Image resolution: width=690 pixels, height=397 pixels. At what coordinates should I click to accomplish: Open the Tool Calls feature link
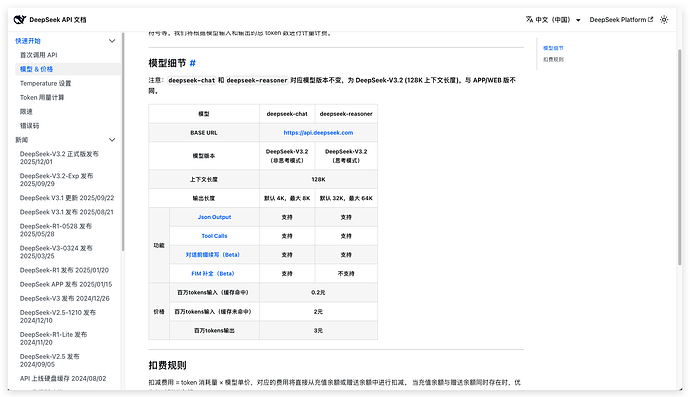click(x=214, y=236)
